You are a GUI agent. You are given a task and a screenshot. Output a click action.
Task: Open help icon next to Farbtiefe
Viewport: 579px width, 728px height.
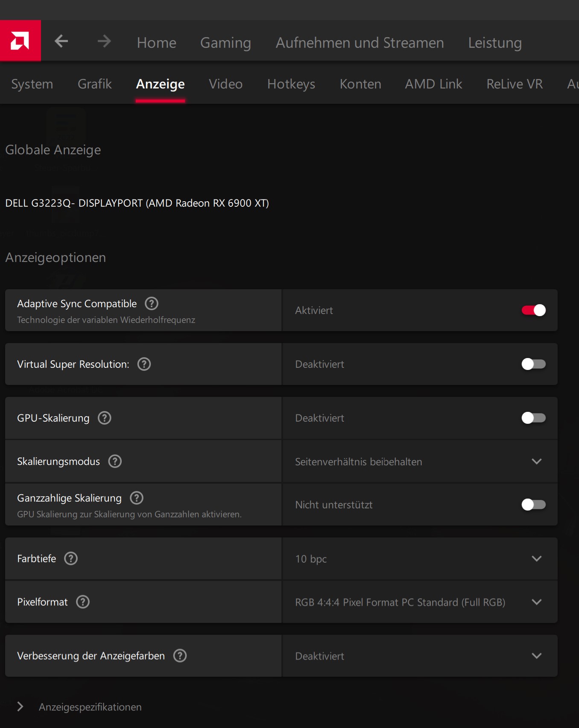point(71,558)
